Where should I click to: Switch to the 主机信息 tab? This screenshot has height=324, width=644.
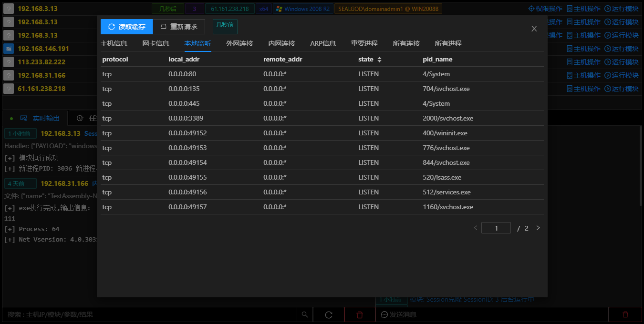pyautogui.click(x=114, y=43)
